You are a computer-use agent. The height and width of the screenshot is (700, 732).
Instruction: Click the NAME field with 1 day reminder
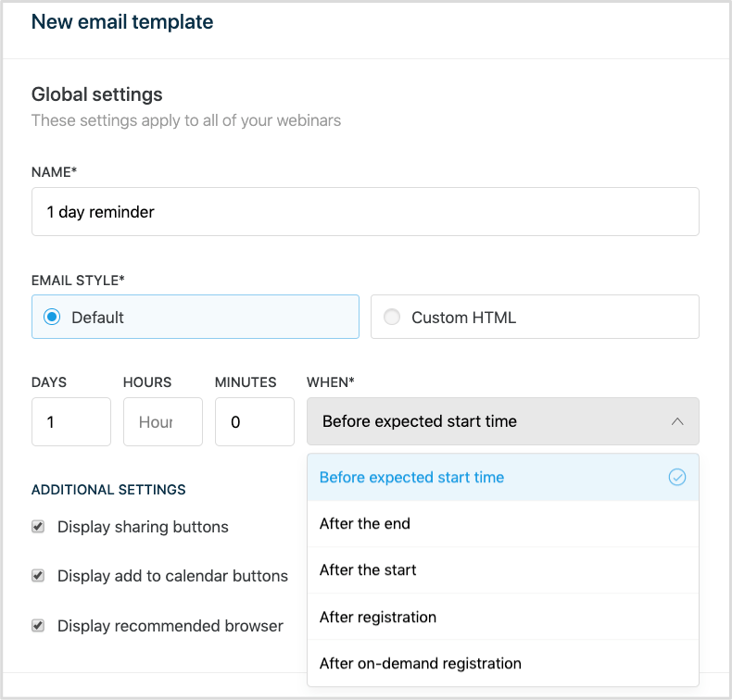365,212
